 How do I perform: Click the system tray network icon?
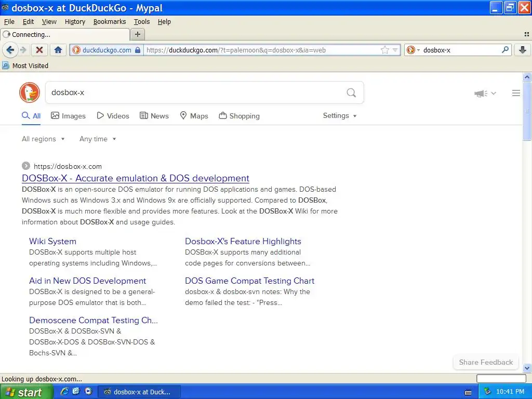tap(487, 392)
